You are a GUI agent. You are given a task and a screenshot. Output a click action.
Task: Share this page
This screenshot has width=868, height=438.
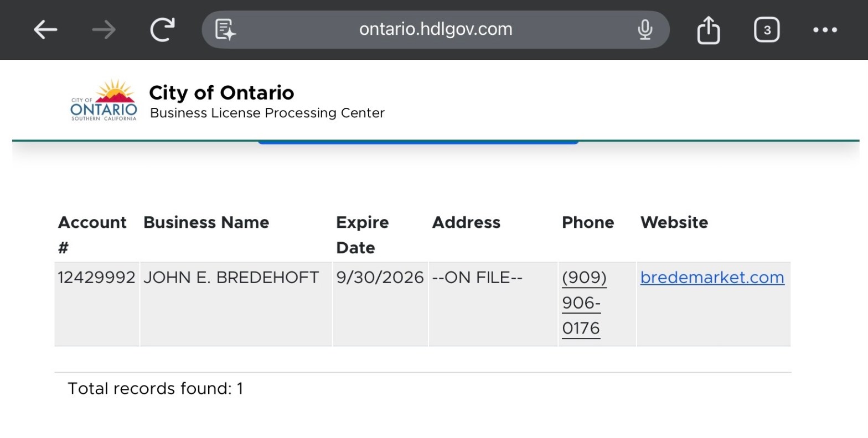point(709,30)
